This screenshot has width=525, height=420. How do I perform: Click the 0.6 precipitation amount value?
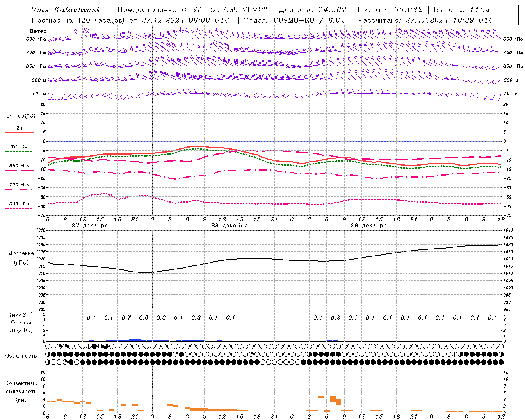click(x=144, y=317)
